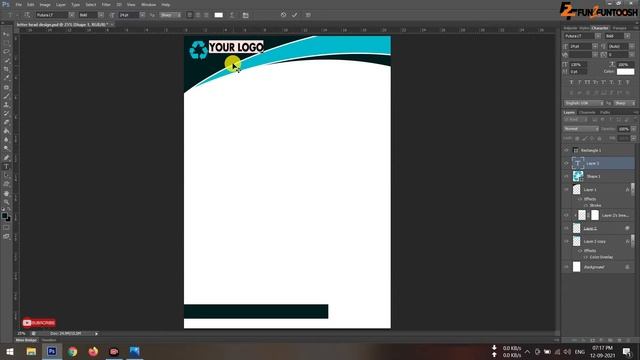640x360 pixels.
Task: Switch to the Channels tab
Action: (x=587, y=112)
